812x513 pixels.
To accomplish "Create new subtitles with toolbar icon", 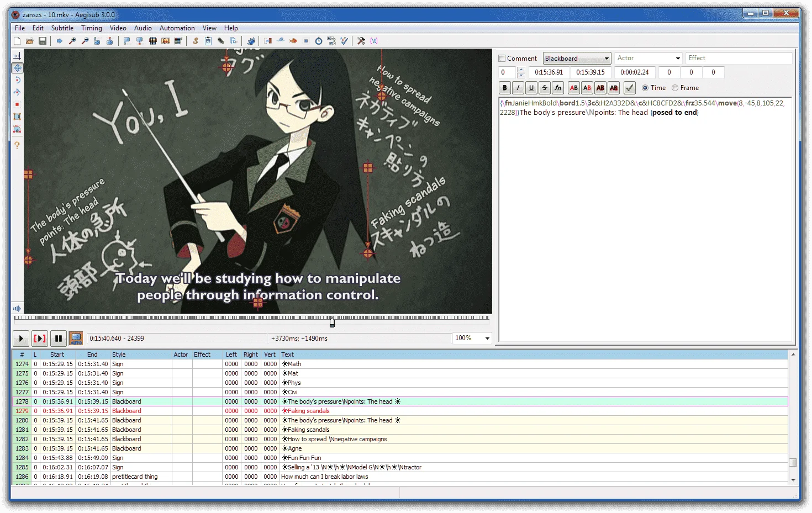I will tap(17, 41).
